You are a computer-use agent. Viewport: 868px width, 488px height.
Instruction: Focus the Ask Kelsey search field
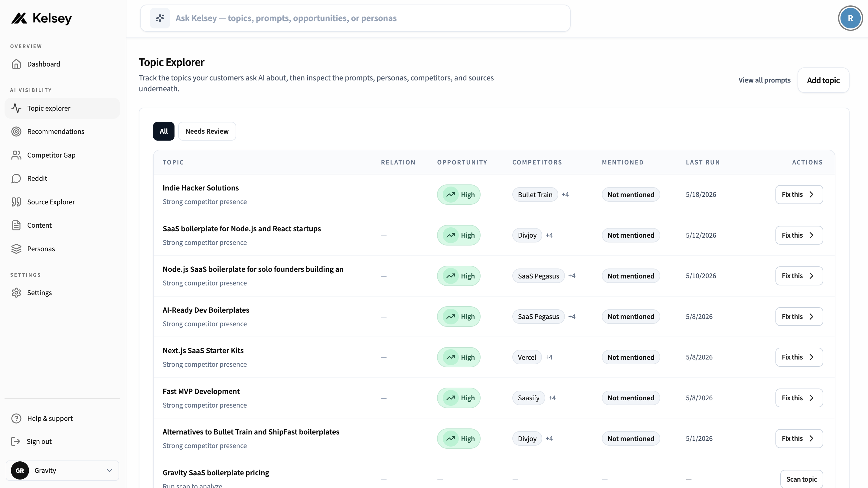pyautogui.click(x=355, y=18)
